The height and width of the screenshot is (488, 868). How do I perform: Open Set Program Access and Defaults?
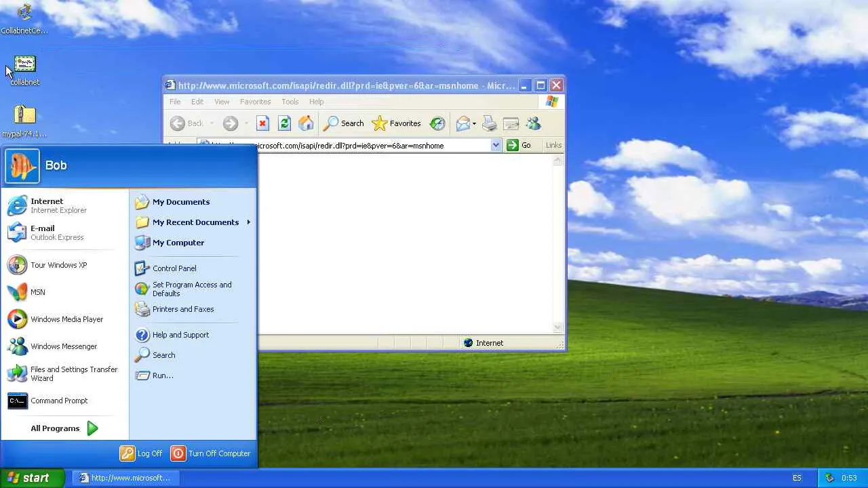(x=193, y=289)
